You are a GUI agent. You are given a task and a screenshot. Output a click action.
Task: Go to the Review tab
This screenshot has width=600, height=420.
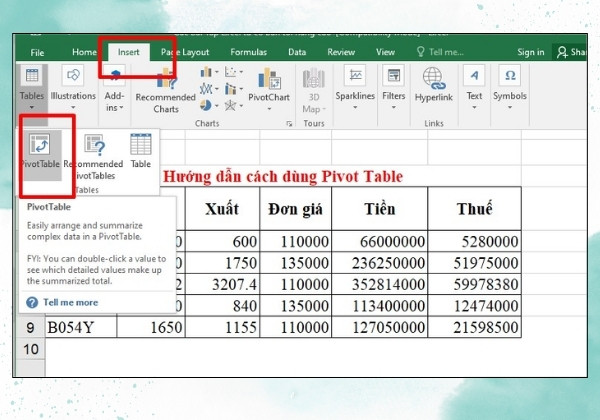[x=341, y=52]
